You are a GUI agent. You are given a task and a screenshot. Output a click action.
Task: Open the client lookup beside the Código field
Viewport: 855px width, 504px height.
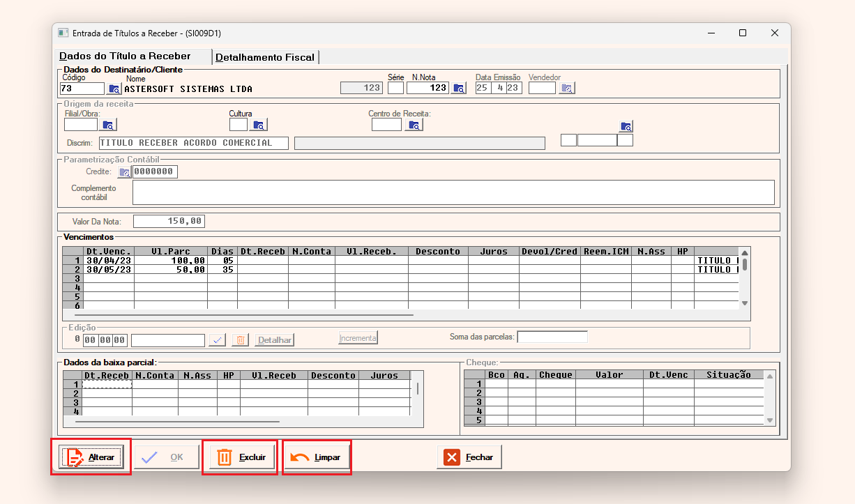point(114,89)
